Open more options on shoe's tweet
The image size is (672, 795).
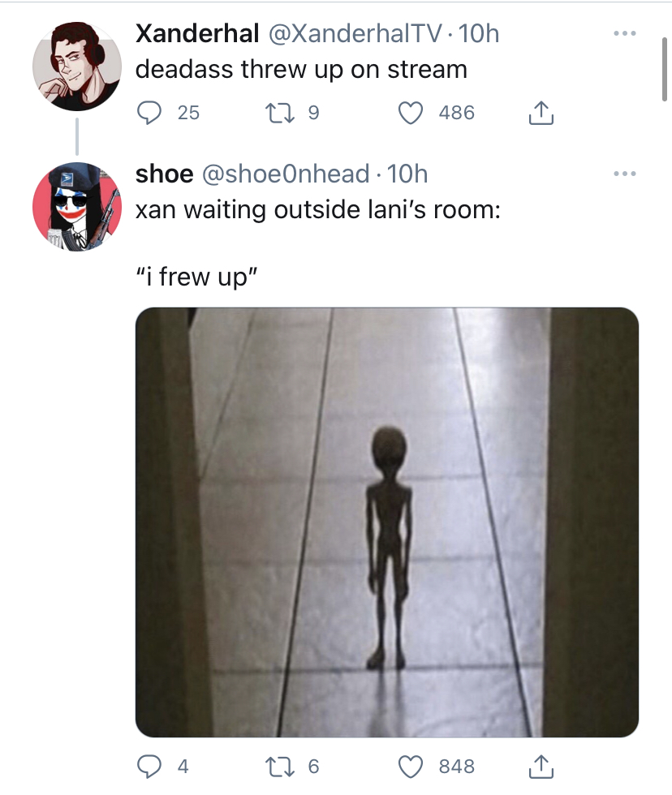pyautogui.click(x=624, y=174)
